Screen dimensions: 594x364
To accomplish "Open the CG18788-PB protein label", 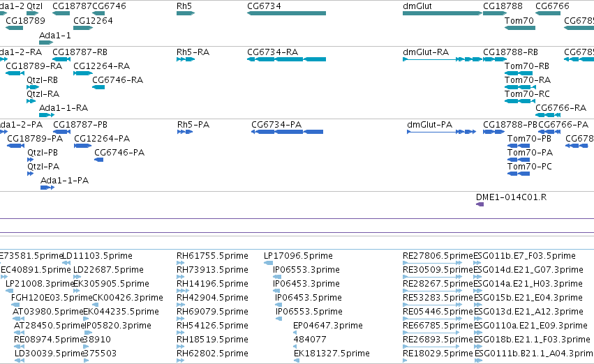I will pos(510,125).
